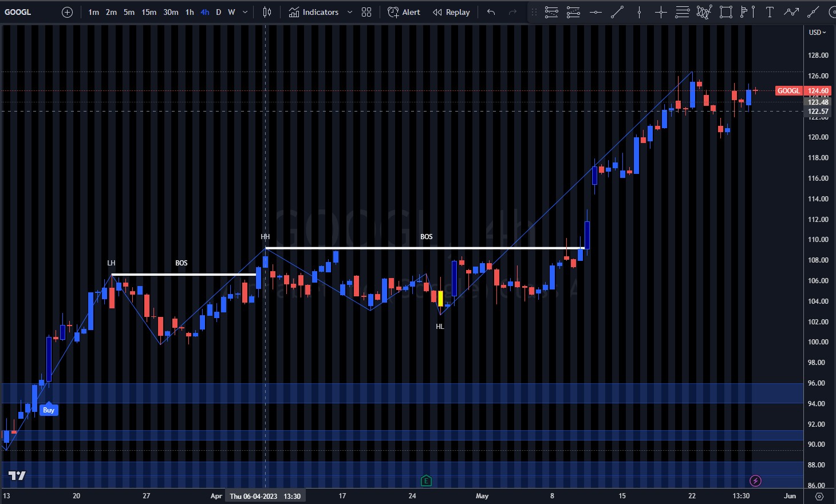This screenshot has width=836, height=504.
Task: Select the cross line drawing tool
Action: click(661, 12)
